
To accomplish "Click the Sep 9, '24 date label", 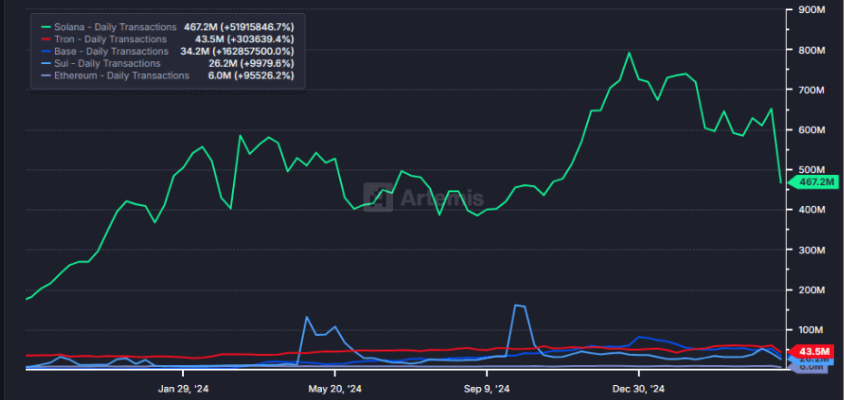I will 488,388.
